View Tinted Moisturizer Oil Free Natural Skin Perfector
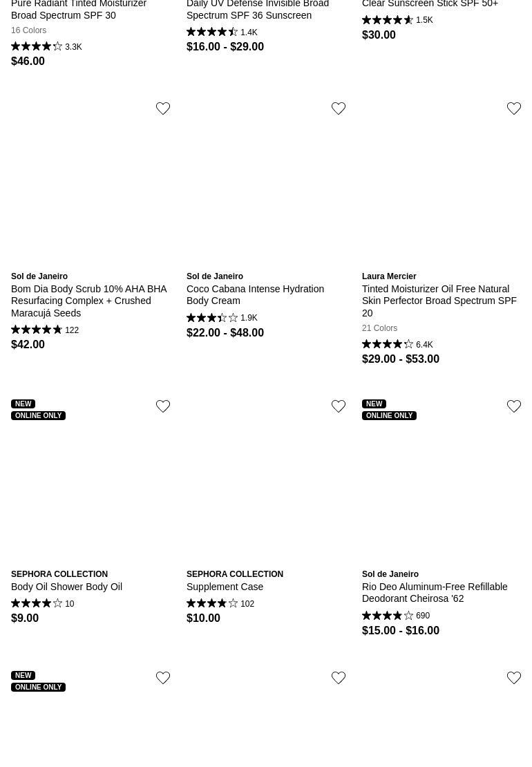 click(439, 301)
